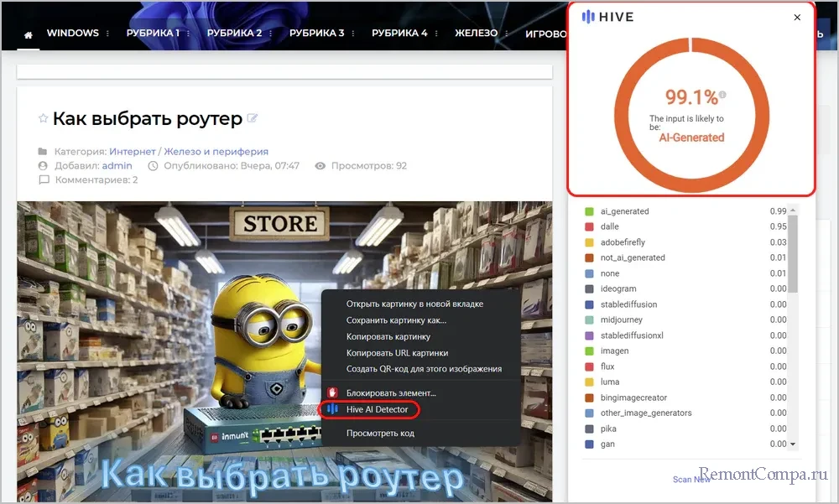
Task: Click the eye icon next to Просмотров count
Action: tap(319, 166)
